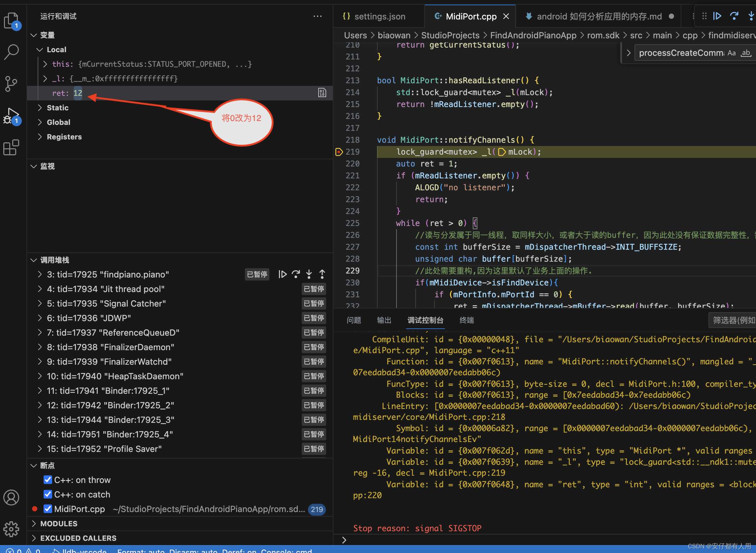756x553 pixels.
Task: Click the 已暂停 paused label on thread 3
Action: tap(257, 275)
